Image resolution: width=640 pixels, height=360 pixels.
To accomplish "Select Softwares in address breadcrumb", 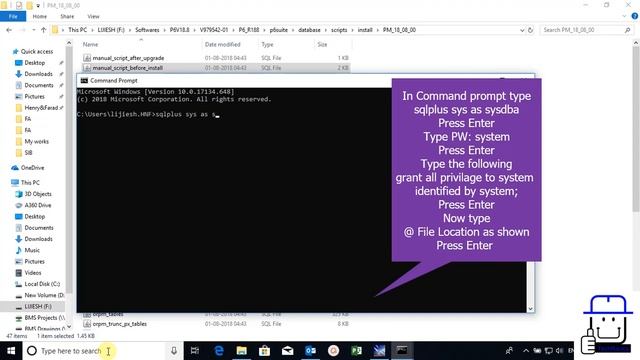I will 147,30.
